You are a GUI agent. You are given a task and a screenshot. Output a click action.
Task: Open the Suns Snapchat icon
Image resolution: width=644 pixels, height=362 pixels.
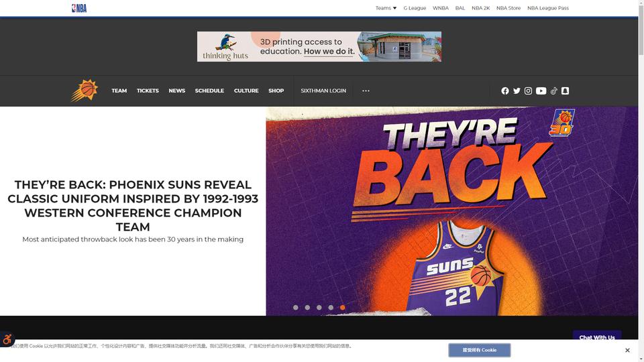565,90
